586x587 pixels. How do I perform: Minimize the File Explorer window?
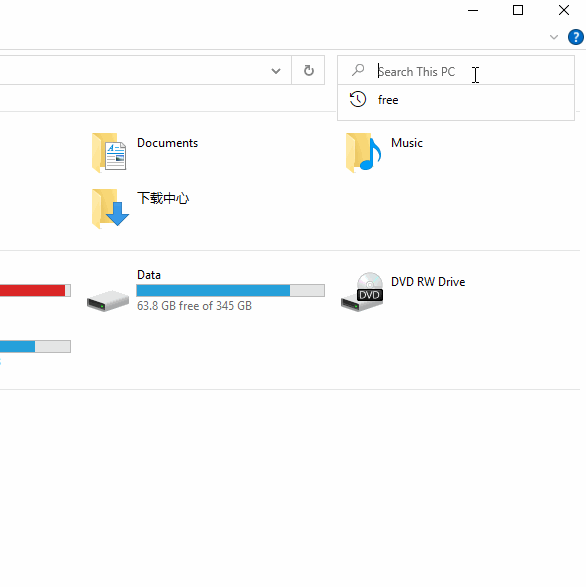pos(473,10)
